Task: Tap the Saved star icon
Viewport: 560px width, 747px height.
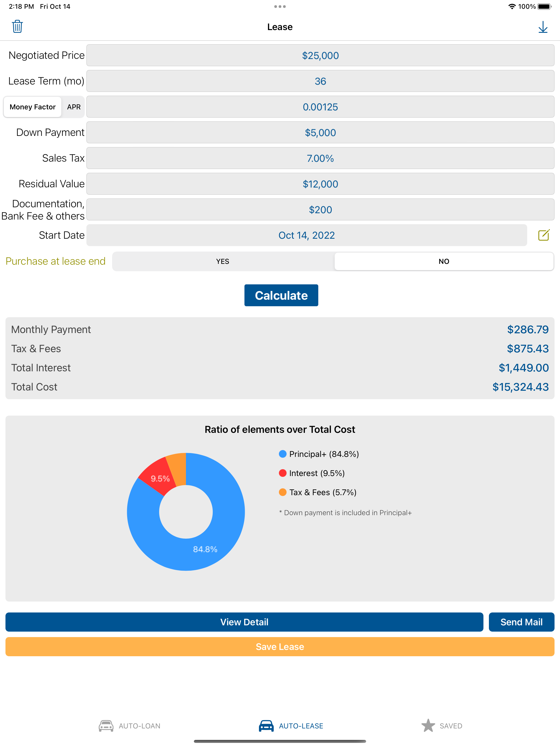Action: [x=428, y=725]
